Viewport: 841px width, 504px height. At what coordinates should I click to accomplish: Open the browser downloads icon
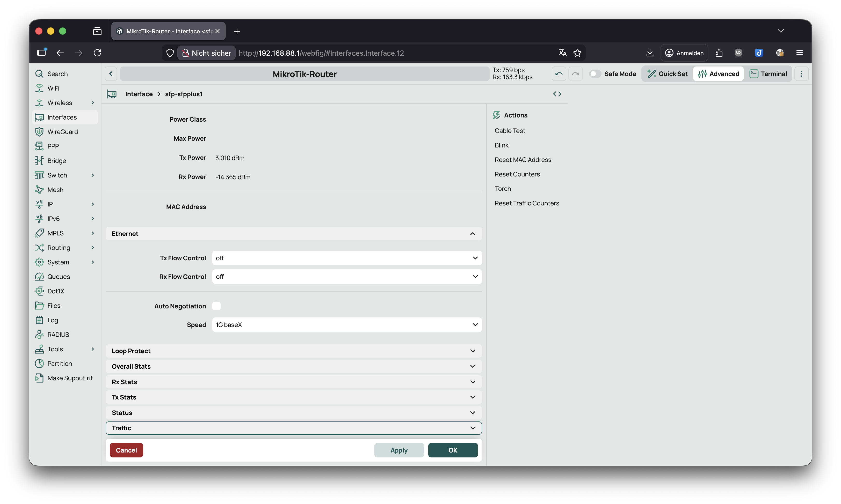(650, 53)
